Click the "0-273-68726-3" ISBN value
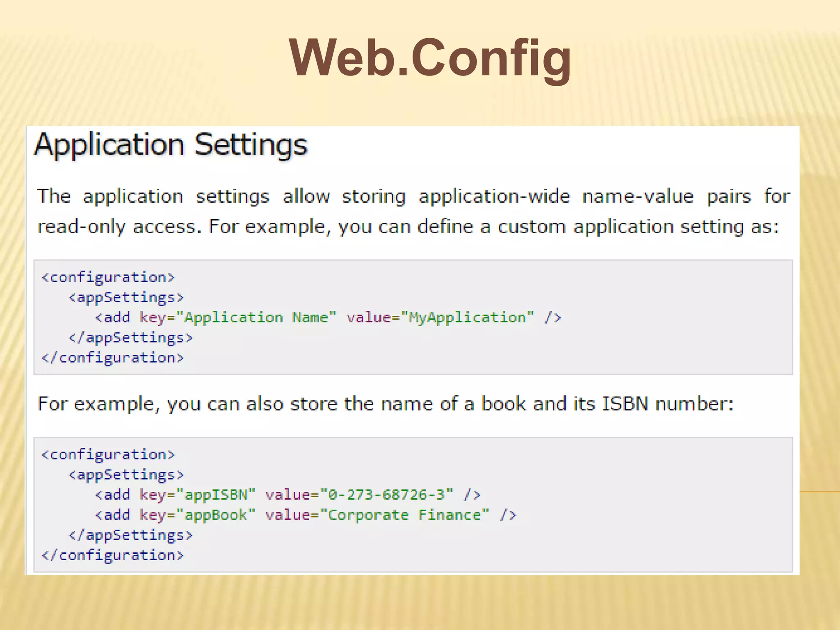 (x=387, y=495)
